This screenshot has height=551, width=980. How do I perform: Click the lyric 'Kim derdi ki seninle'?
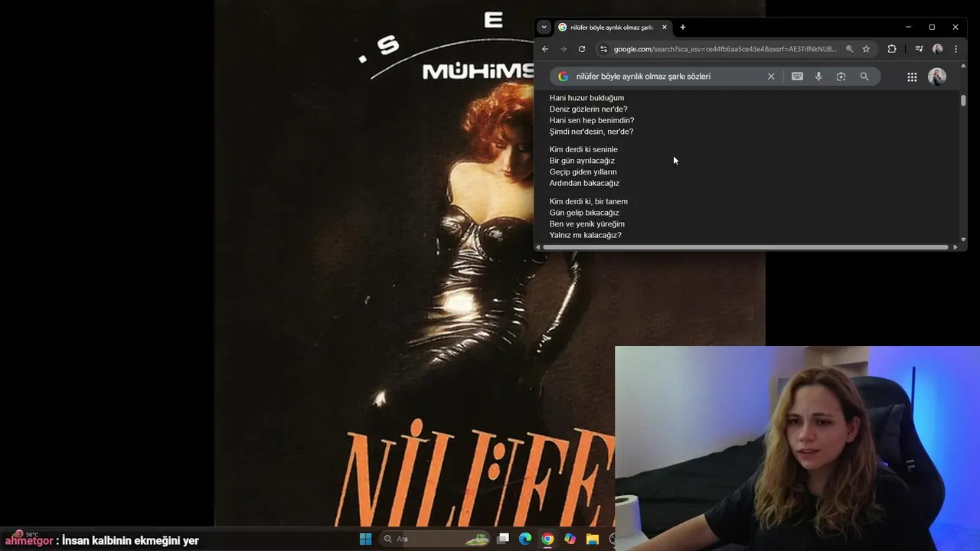click(583, 149)
